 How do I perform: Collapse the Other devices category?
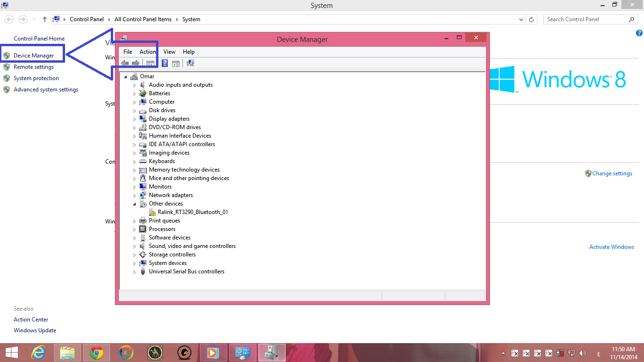pyautogui.click(x=134, y=204)
